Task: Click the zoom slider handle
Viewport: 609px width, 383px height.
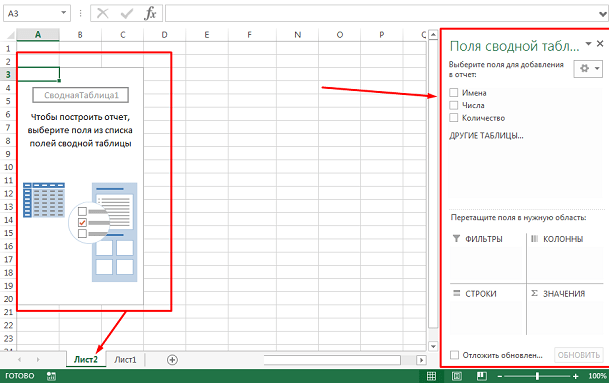Action: (538, 376)
